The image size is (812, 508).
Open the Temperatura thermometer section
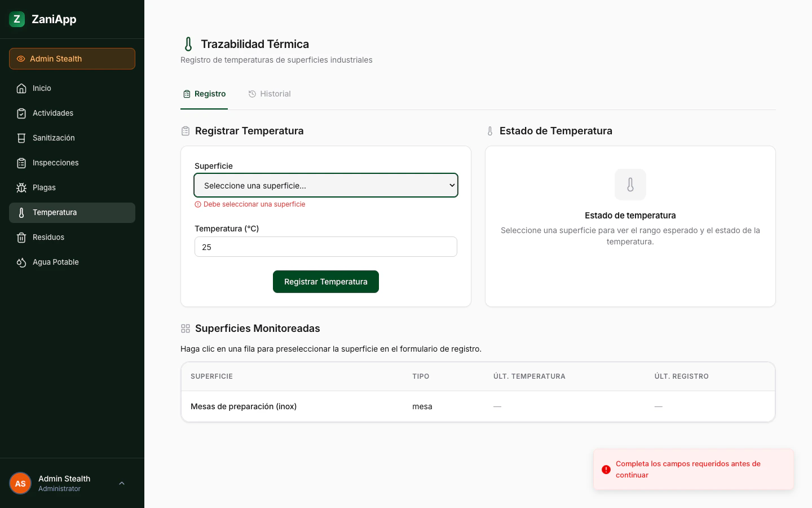[x=21, y=212]
